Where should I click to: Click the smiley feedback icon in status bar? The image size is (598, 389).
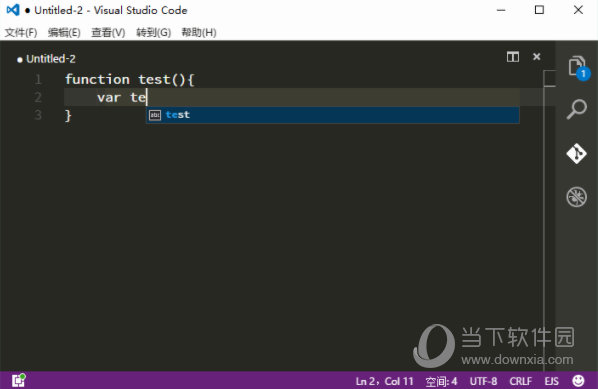tap(579, 381)
